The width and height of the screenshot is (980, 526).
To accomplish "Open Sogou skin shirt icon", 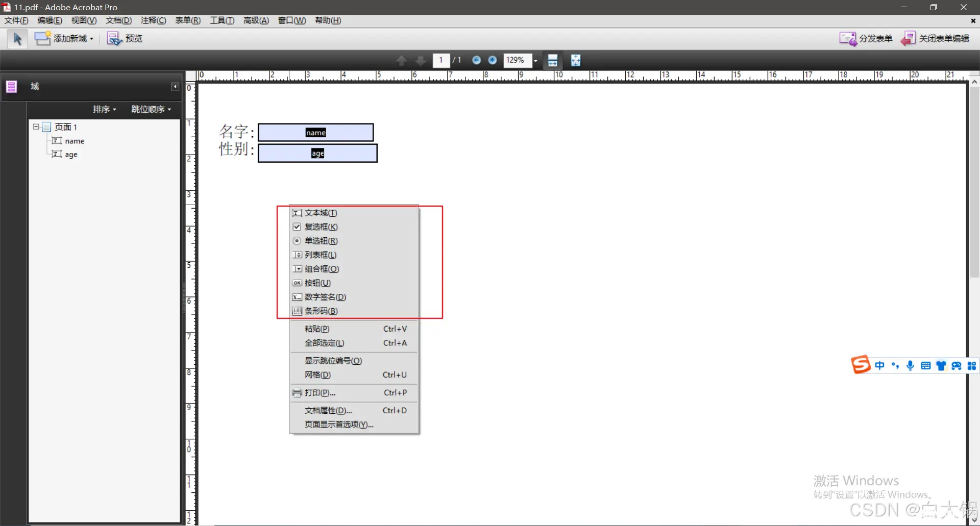I will pyautogui.click(x=941, y=366).
